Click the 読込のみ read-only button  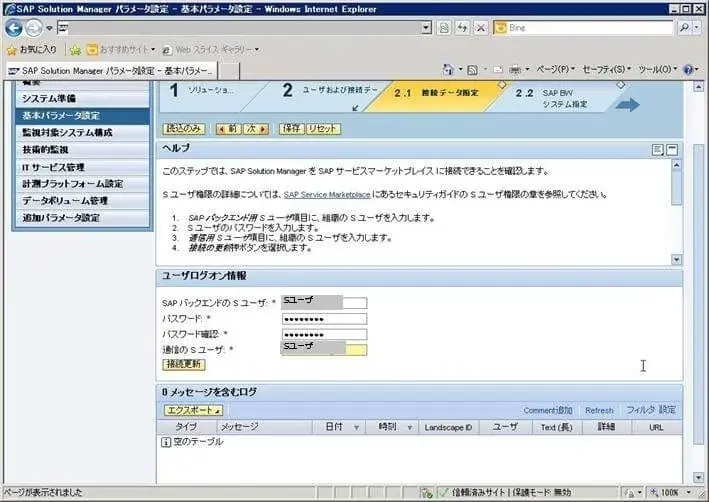click(x=184, y=129)
